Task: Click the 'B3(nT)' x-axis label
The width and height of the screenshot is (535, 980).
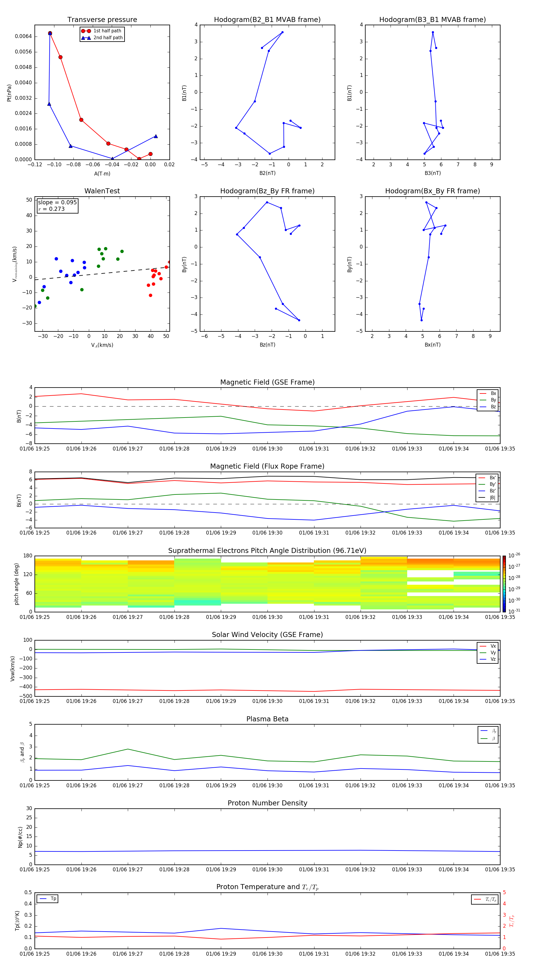Action: pyautogui.click(x=432, y=173)
